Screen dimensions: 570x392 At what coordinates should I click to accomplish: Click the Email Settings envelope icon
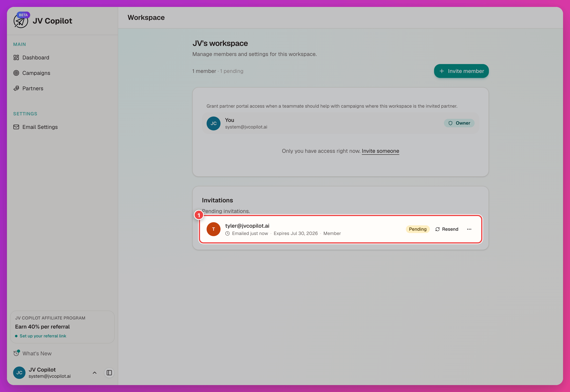coord(16,127)
